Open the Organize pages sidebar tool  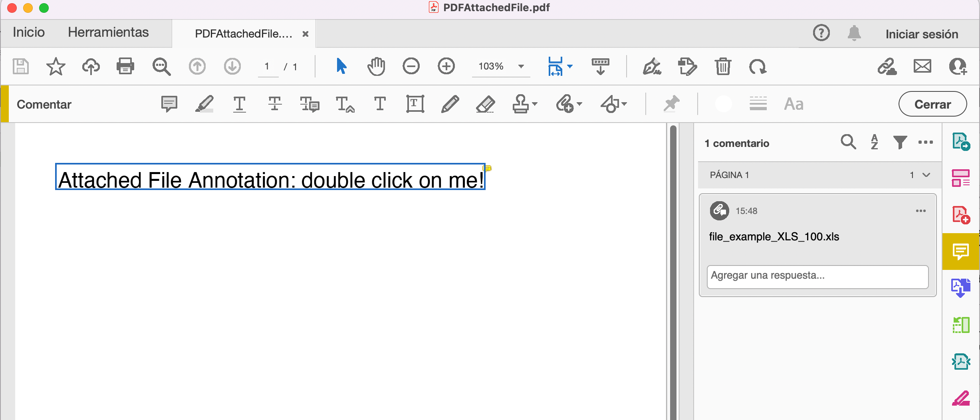(x=961, y=178)
